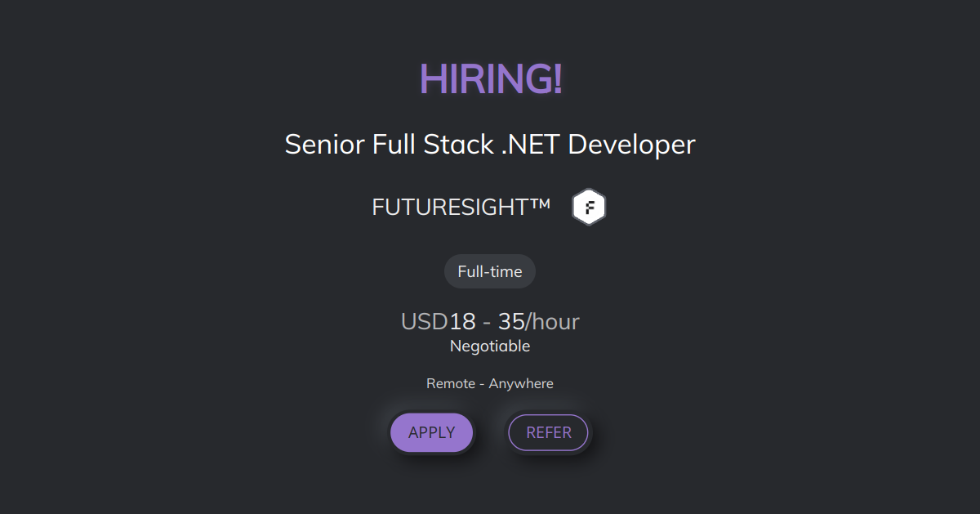This screenshot has width=980, height=514.
Task: Click the Full-time employment badge
Action: [489, 270]
